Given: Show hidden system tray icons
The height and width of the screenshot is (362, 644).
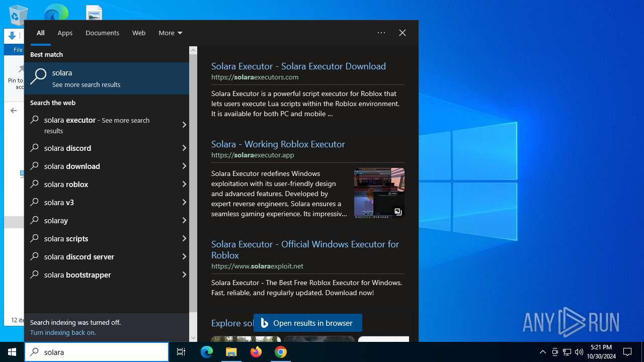Looking at the screenshot, I should 542,352.
